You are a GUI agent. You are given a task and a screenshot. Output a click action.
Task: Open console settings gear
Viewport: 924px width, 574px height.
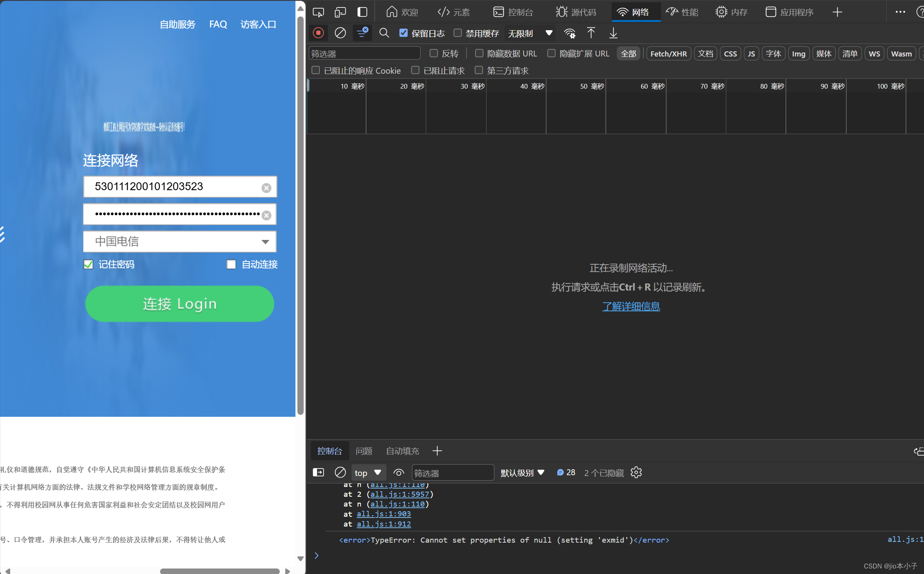[x=636, y=473]
